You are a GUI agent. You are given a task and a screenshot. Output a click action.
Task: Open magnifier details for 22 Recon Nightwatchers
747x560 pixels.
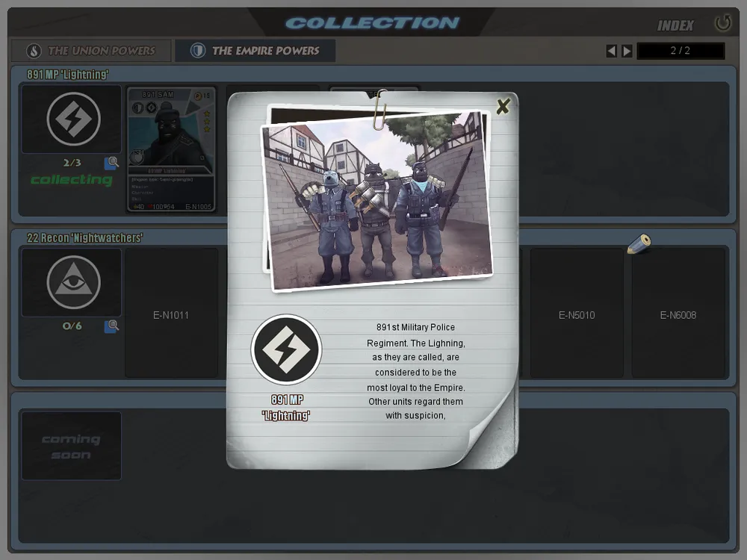click(111, 326)
